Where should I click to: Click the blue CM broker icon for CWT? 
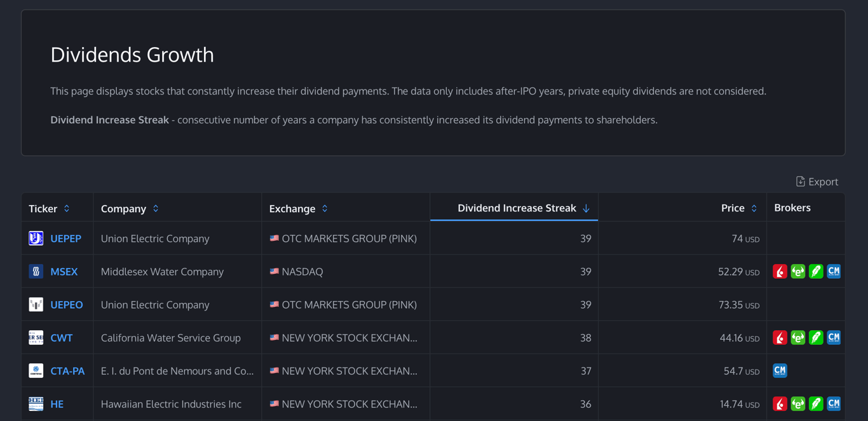coord(834,338)
